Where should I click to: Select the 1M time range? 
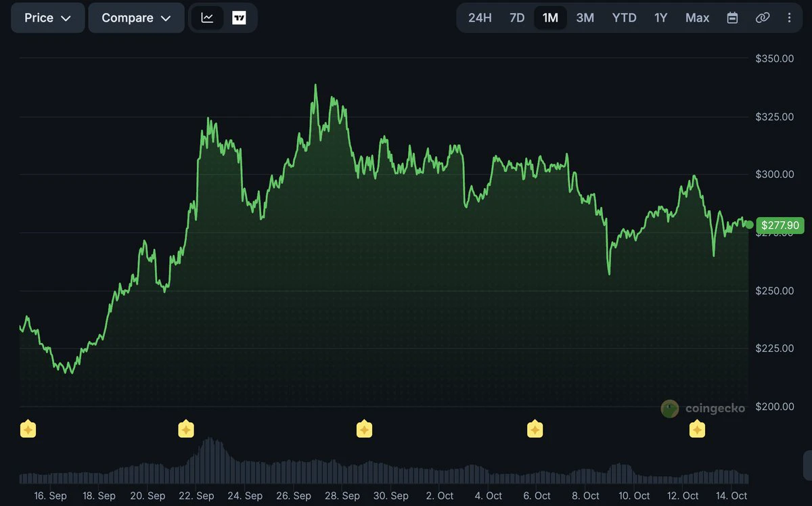(x=550, y=18)
